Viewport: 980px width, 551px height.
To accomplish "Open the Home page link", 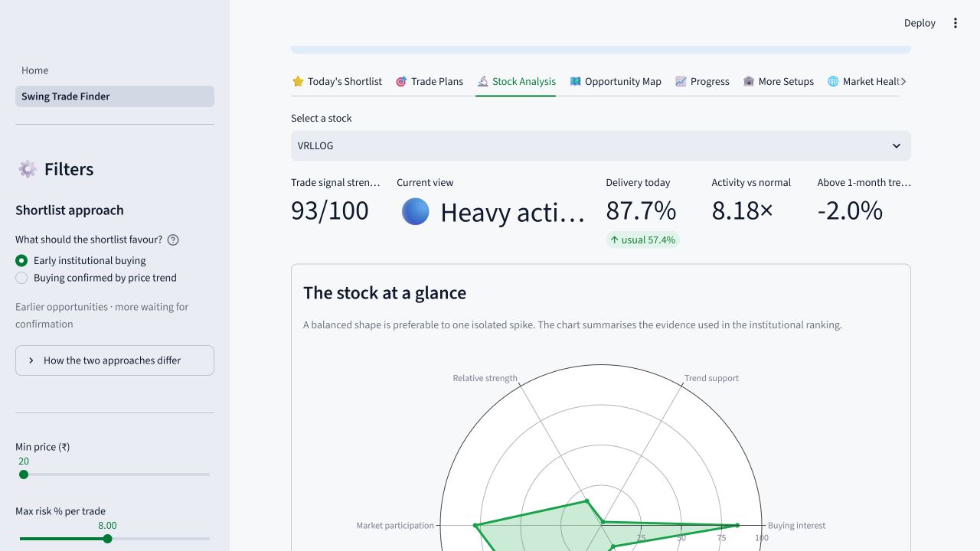I will click(x=115, y=70).
